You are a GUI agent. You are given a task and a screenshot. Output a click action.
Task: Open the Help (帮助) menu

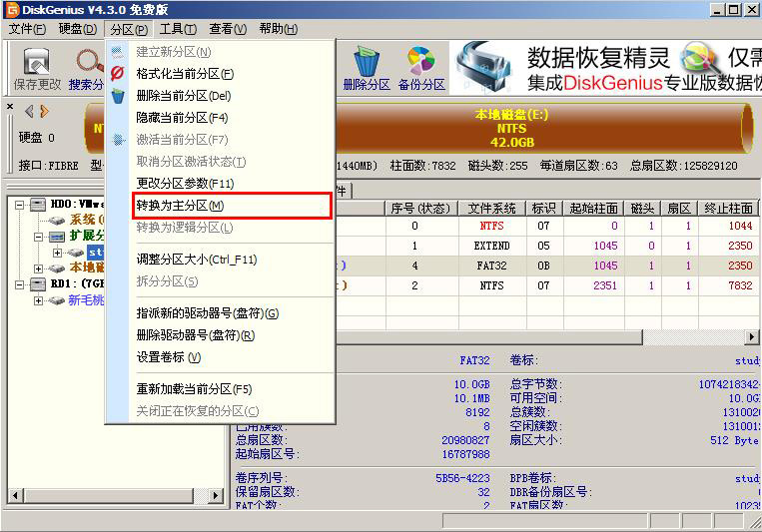pyautogui.click(x=279, y=29)
